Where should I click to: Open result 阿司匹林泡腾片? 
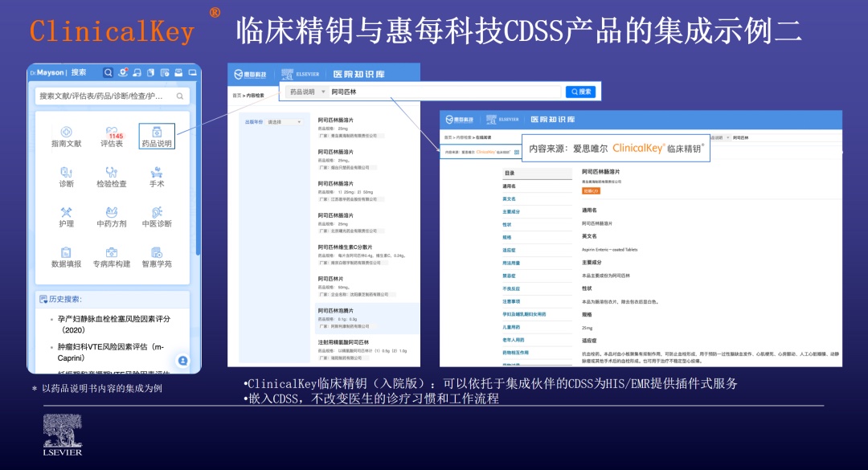(x=335, y=311)
